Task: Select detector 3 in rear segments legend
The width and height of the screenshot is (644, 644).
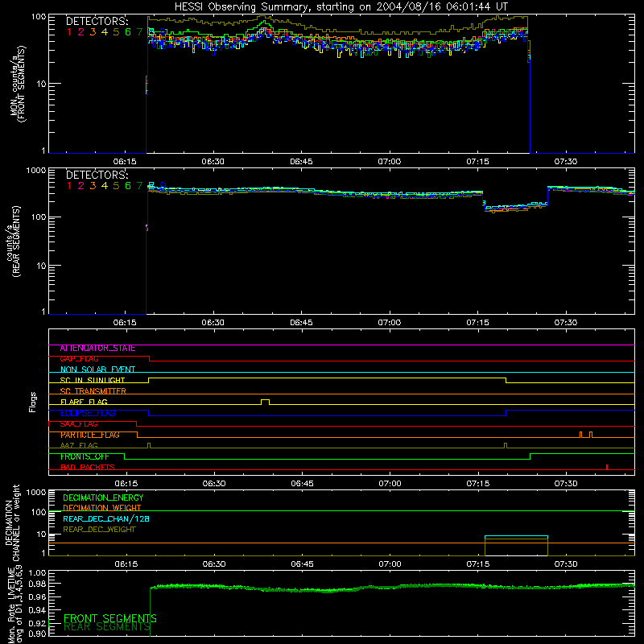Action: click(93, 186)
